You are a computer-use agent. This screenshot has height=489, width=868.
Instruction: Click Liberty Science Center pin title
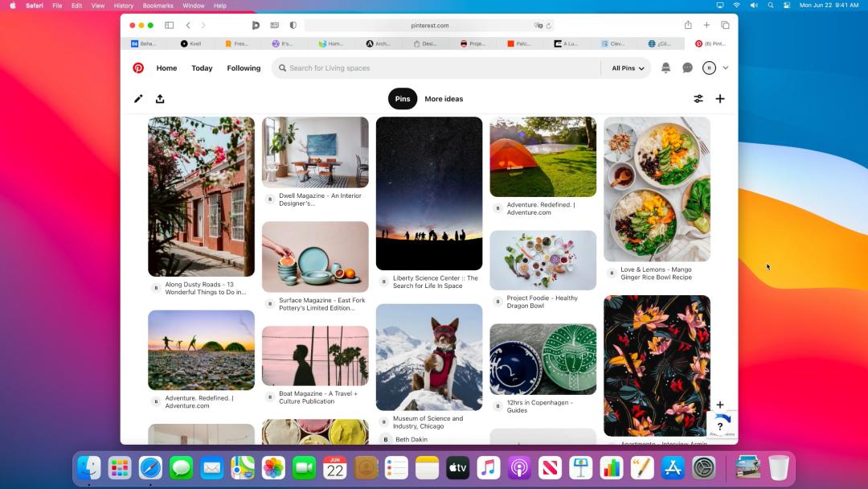(x=435, y=281)
